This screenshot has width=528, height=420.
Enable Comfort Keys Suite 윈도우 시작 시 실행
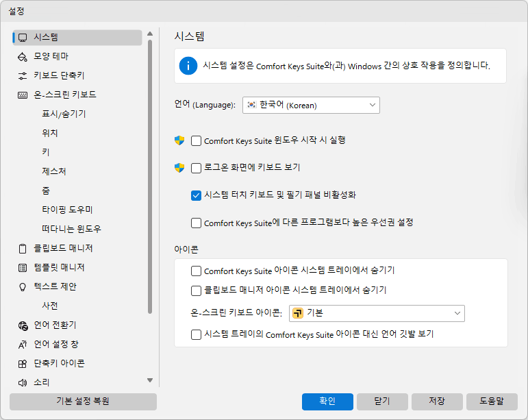(x=196, y=140)
